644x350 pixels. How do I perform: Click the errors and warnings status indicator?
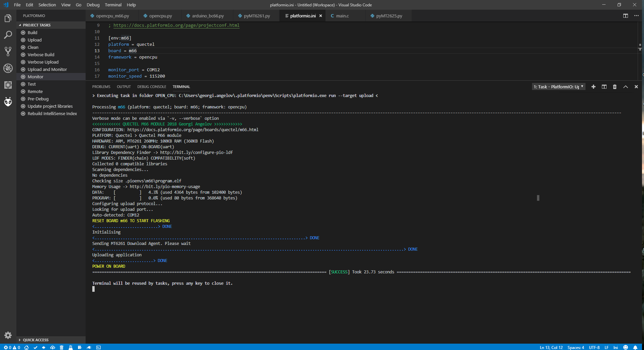[12, 347]
